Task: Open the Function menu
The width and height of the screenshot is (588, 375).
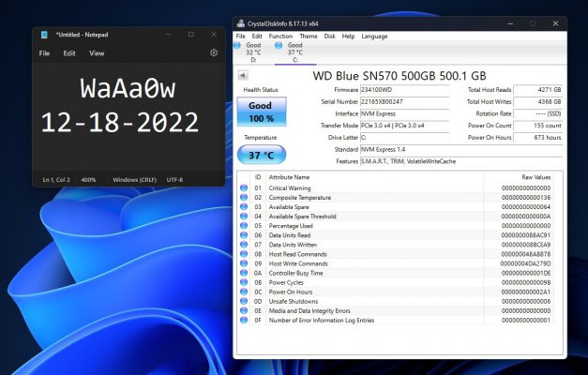Action: click(280, 36)
